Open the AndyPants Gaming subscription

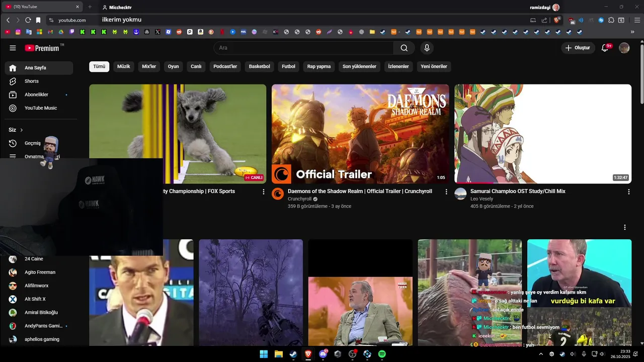pos(39,326)
